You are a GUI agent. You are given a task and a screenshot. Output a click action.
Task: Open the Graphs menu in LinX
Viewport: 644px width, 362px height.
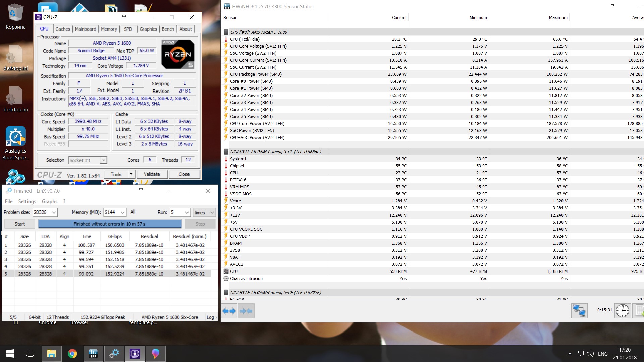point(49,201)
